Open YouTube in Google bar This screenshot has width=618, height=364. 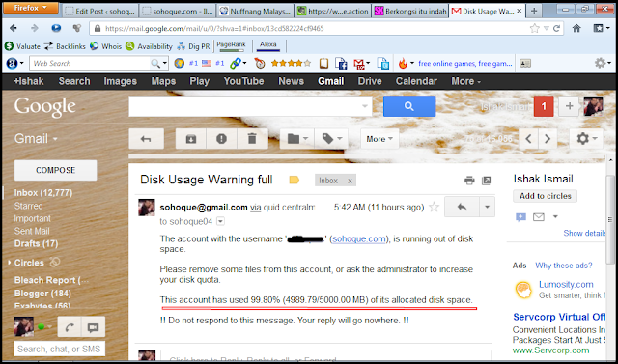(x=243, y=81)
